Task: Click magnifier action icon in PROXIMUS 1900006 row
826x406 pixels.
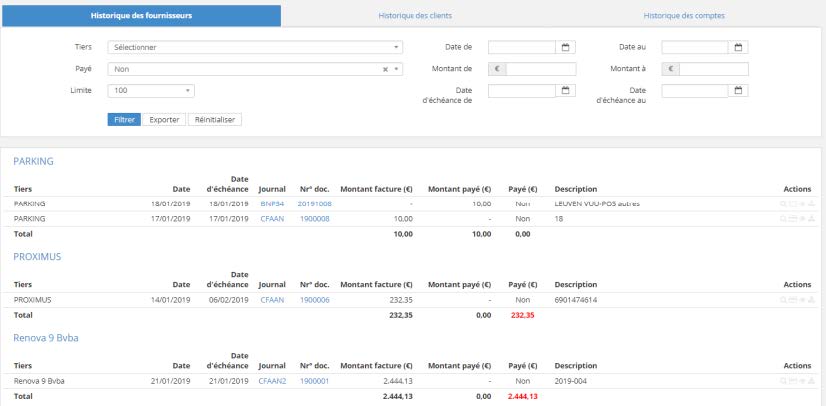Action: tap(783, 300)
